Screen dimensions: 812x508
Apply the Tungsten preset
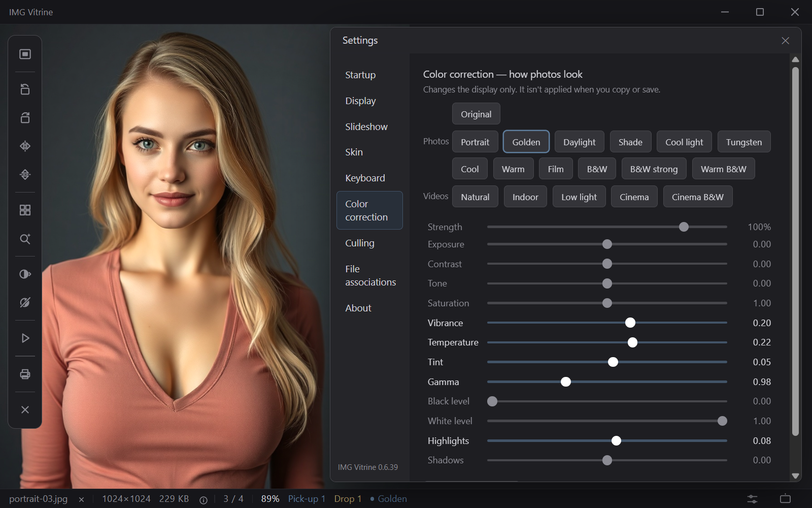click(743, 142)
